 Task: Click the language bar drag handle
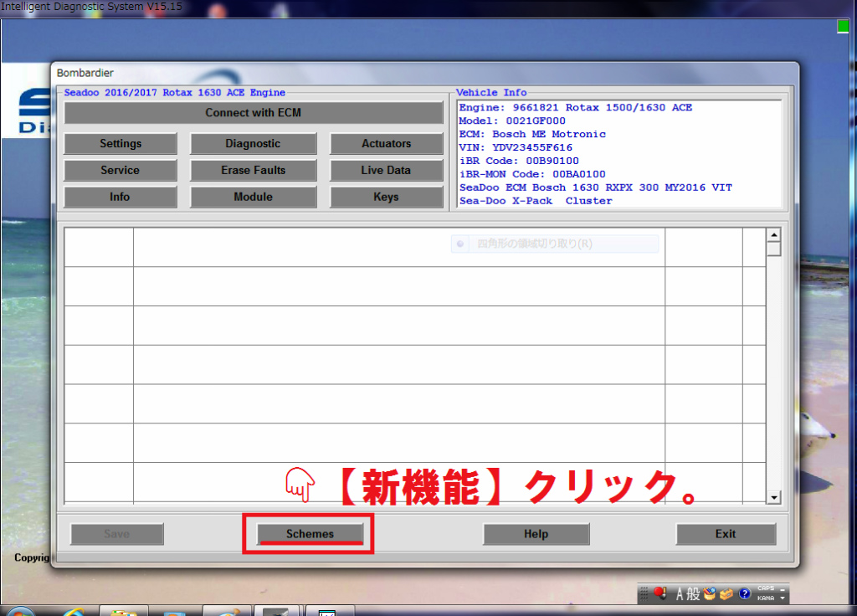click(x=644, y=593)
